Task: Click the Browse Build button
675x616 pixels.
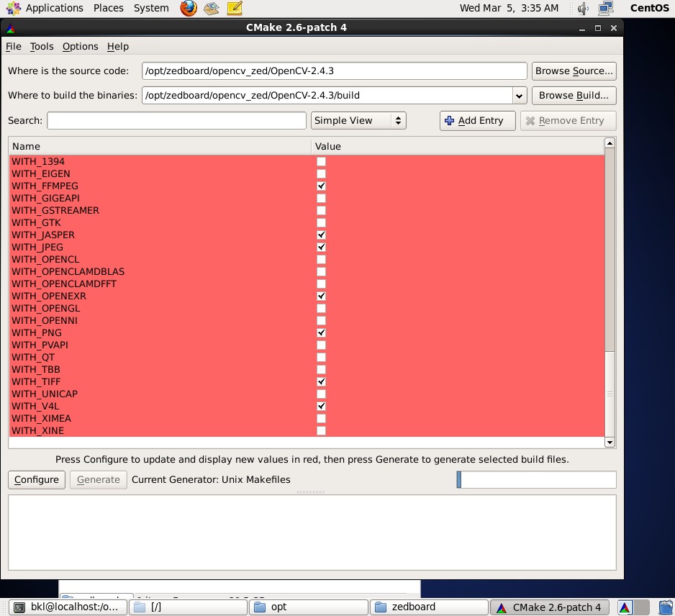Action: 574,96
